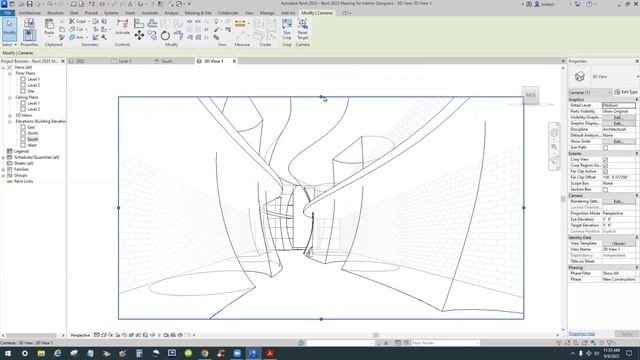Click the Detail Level value field
The width and height of the screenshot is (640, 360).
[x=619, y=105]
